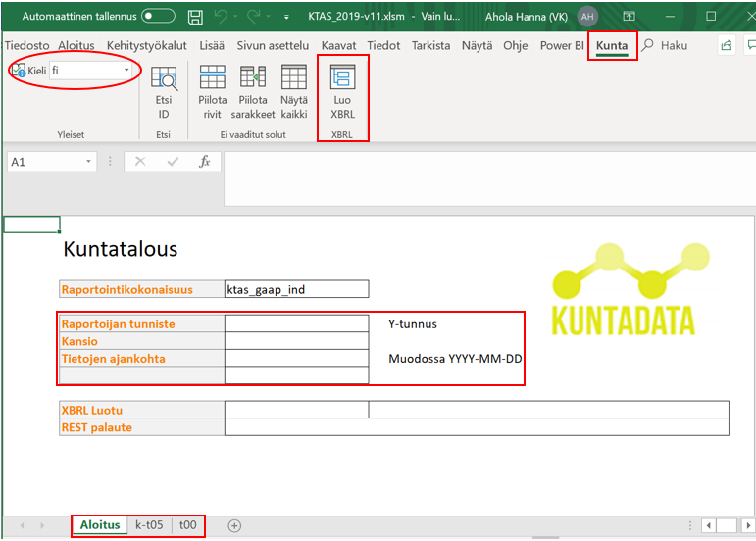Click the share icon in ribbon

click(x=727, y=45)
